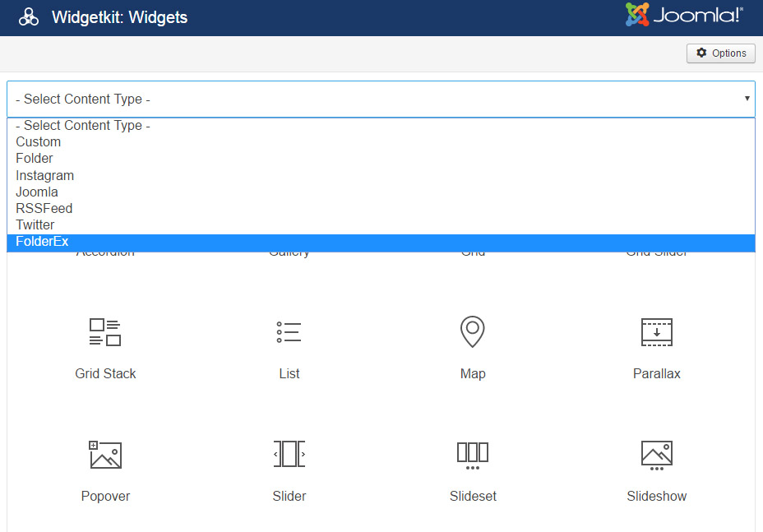This screenshot has height=532, width=763.
Task: Select RSSFeed content type option
Action: (381, 208)
